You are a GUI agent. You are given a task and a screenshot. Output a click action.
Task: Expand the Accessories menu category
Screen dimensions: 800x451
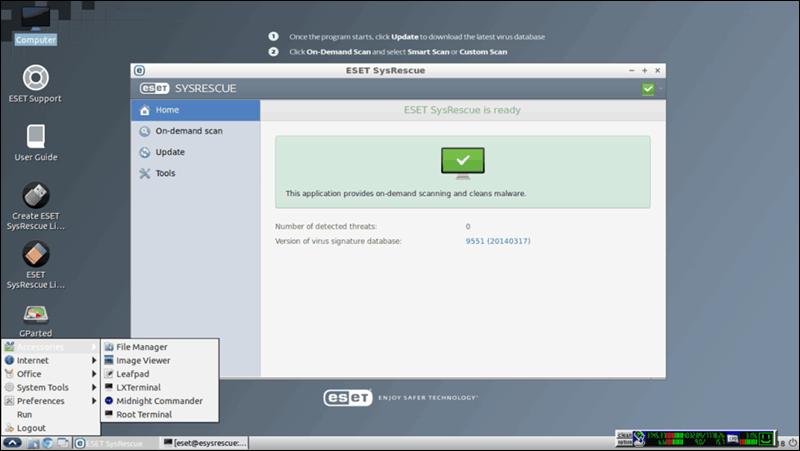pos(51,347)
